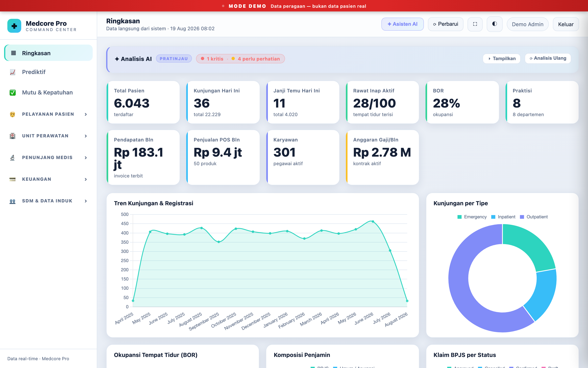The height and width of the screenshot is (368, 588).
Task: Open the Prediktif sidebar page
Action: click(x=48, y=72)
